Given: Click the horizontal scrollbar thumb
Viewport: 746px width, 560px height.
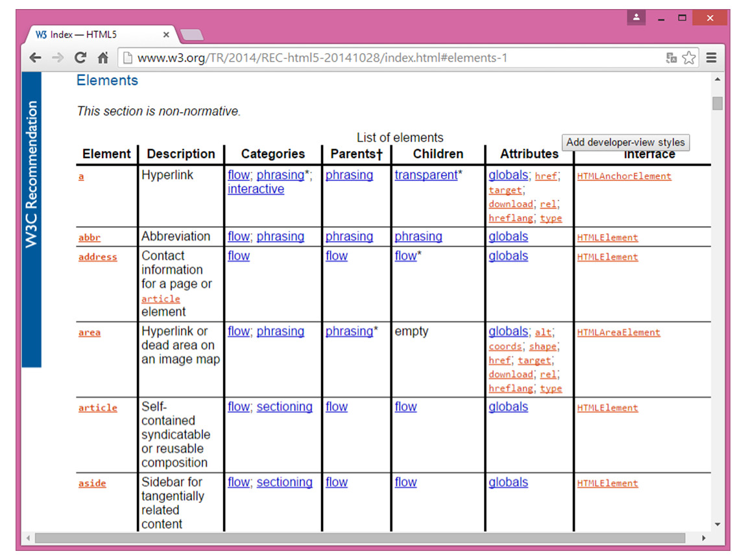Looking at the screenshot, I should pos(360,538).
